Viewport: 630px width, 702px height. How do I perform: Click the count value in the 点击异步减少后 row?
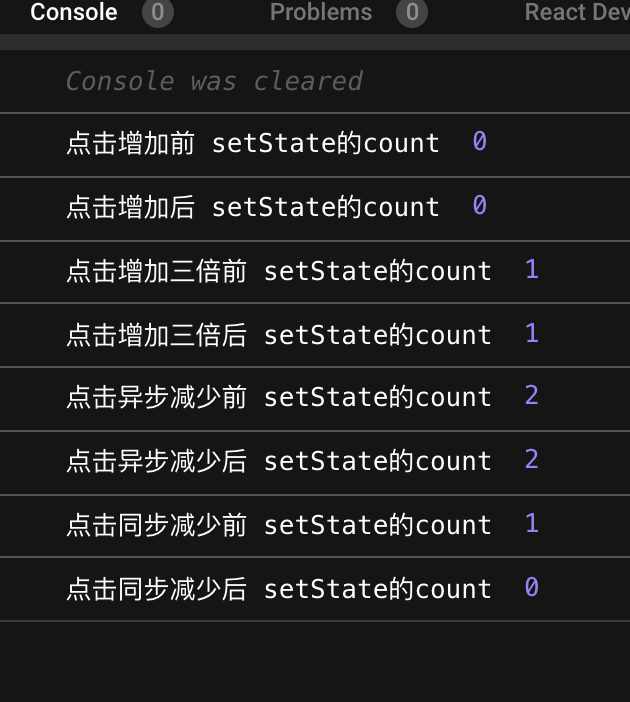pos(532,460)
